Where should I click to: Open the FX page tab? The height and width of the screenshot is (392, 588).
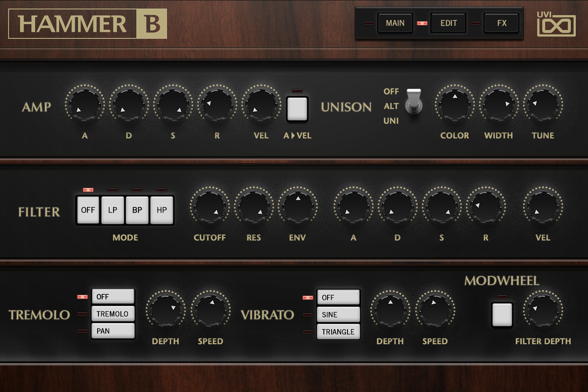(x=501, y=23)
